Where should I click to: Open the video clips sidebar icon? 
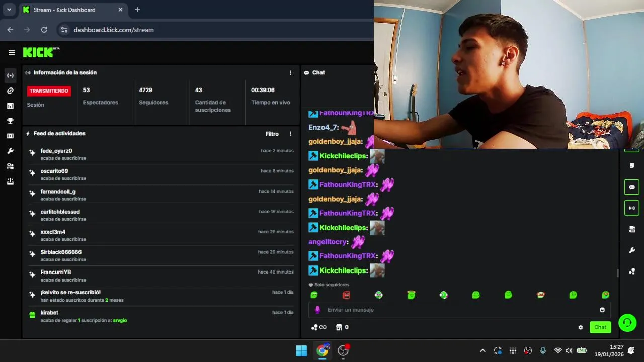(10, 136)
